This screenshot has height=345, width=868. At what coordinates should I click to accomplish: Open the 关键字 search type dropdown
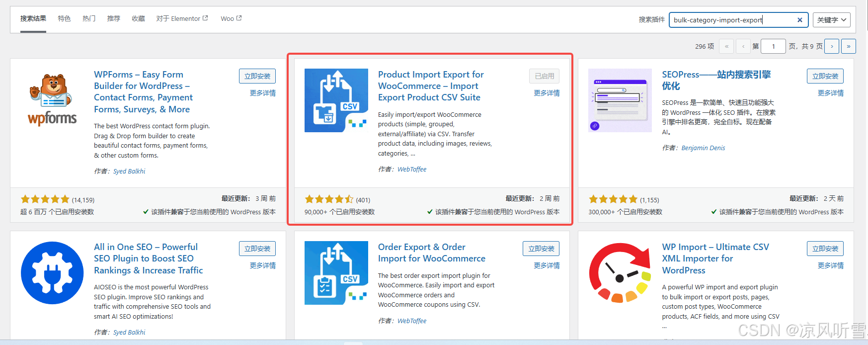click(x=832, y=20)
